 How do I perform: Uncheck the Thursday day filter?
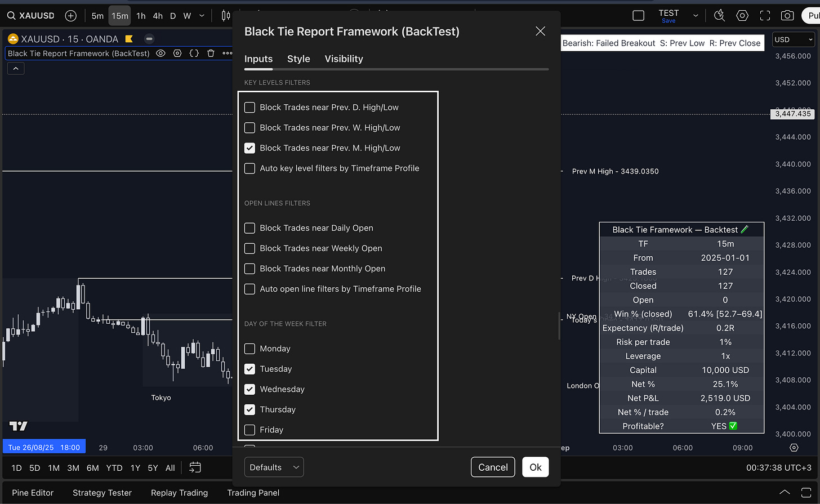tap(249, 409)
